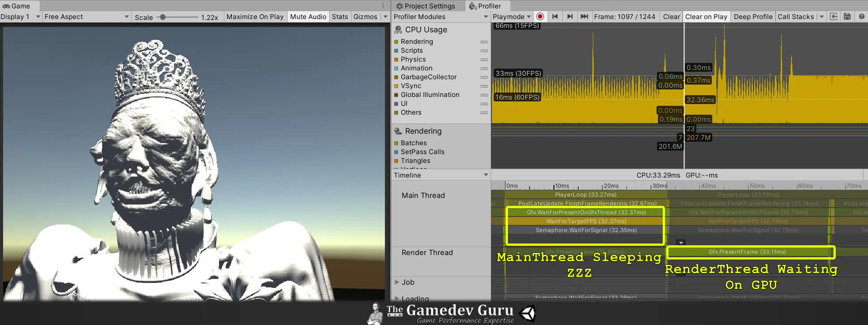Click the VSync row reorder handle
The height and width of the screenshot is (325, 868).
tap(484, 86)
